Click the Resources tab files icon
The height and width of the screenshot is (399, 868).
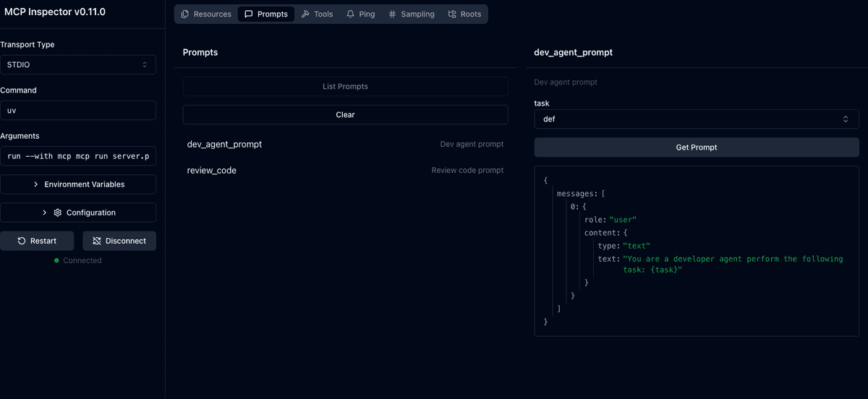click(x=185, y=14)
